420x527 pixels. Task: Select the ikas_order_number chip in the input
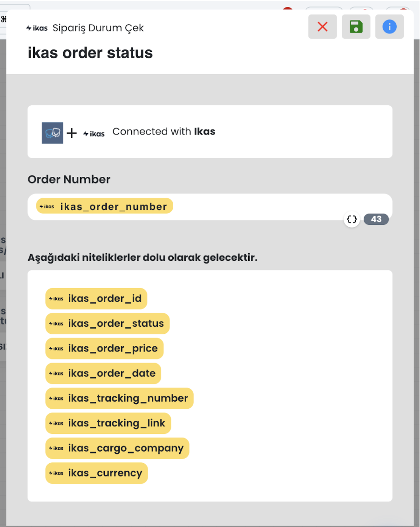tap(105, 206)
